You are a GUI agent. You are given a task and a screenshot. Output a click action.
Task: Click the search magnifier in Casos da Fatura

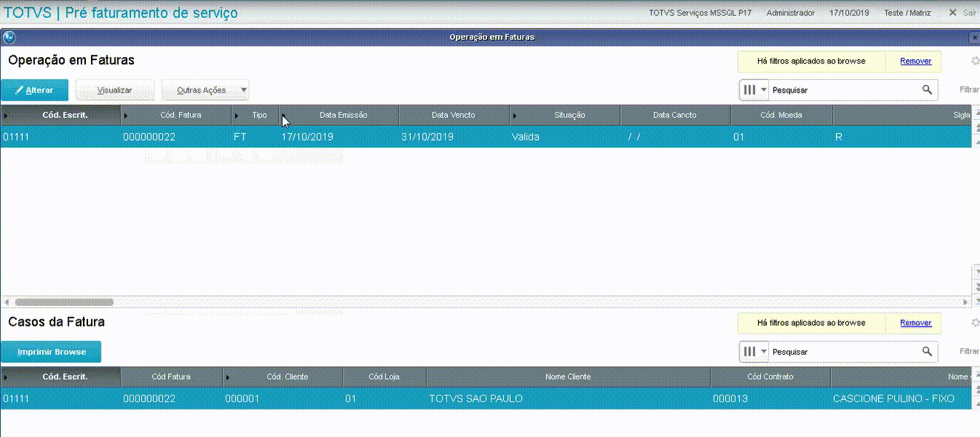(927, 352)
